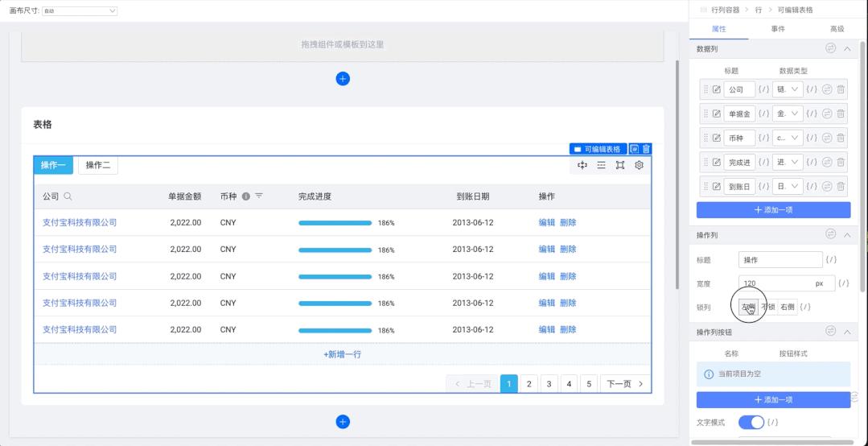The image size is (868, 446).
Task: Click the progress bar in the first table row
Action: point(335,223)
